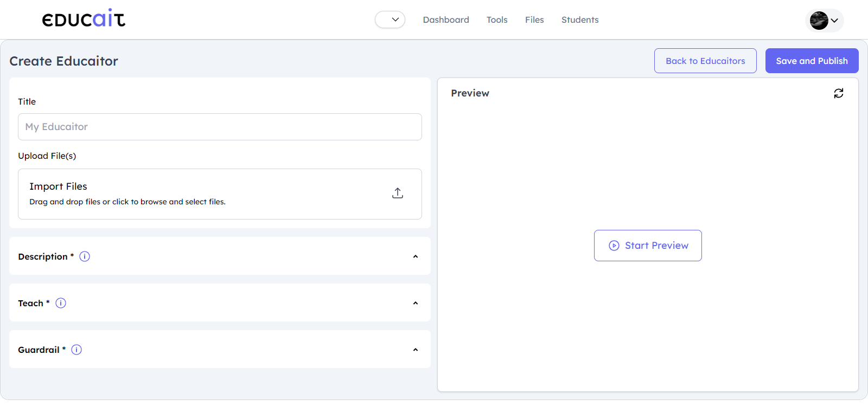Click the Back to Educaitors button
Screen dimensions: 868x419
point(705,61)
